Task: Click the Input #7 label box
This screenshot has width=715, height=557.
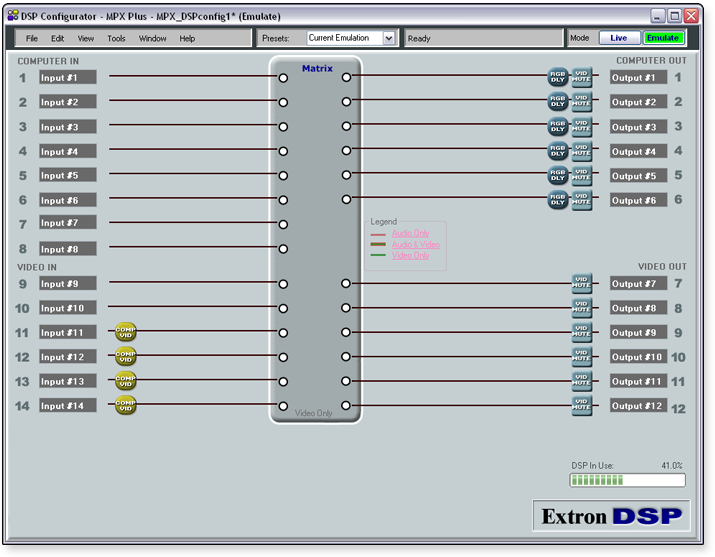Action: click(x=67, y=223)
